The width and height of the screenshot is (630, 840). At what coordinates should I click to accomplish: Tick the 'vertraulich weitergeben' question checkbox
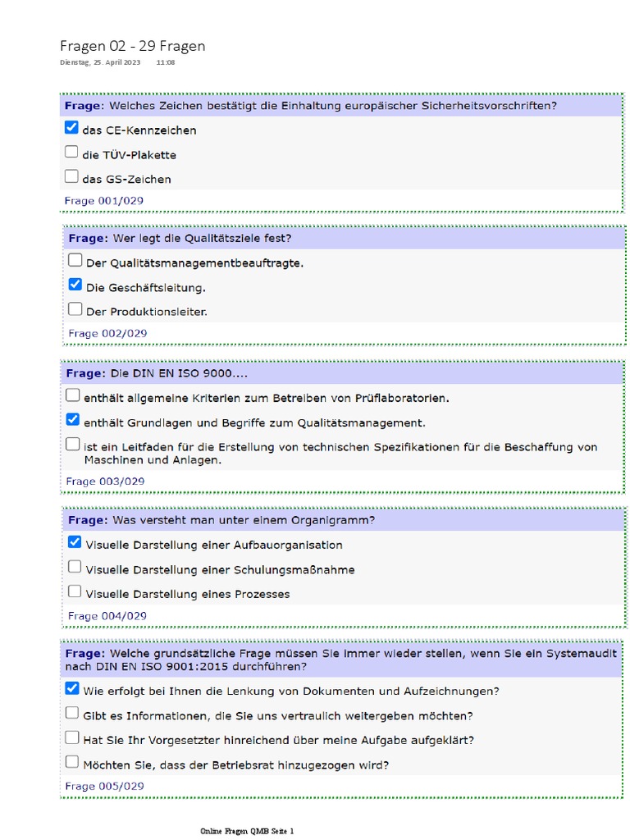click(72, 714)
